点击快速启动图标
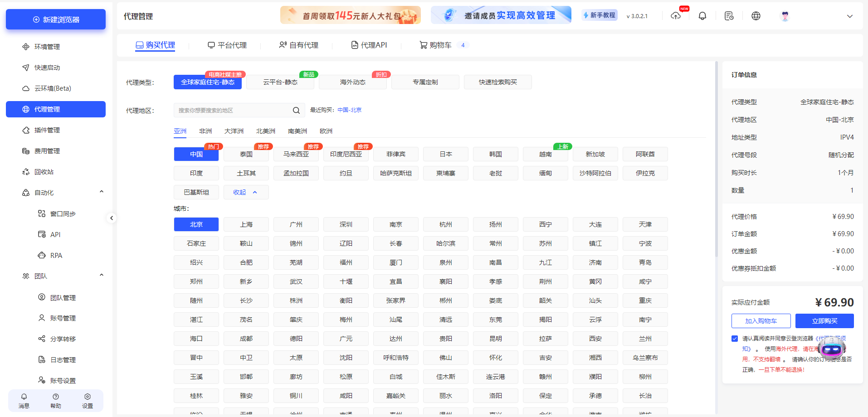 click(25, 67)
